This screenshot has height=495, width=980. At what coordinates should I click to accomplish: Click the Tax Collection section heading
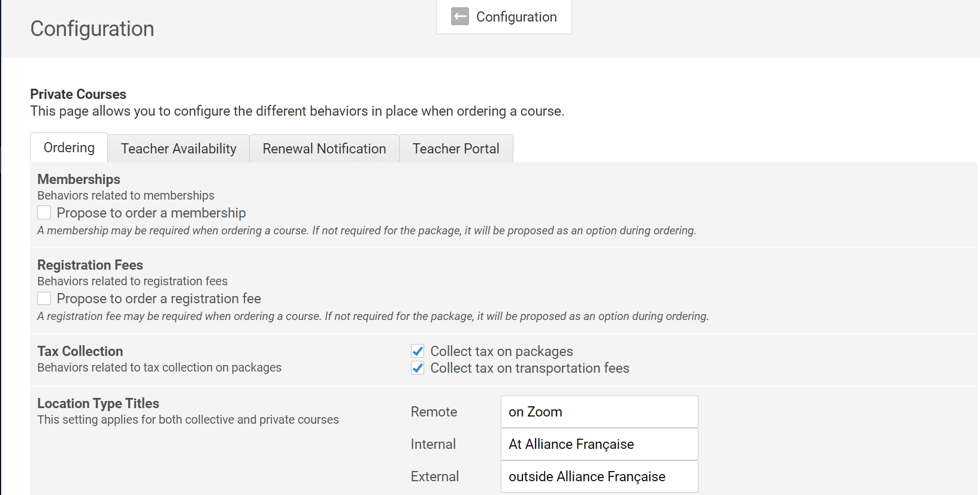point(80,351)
